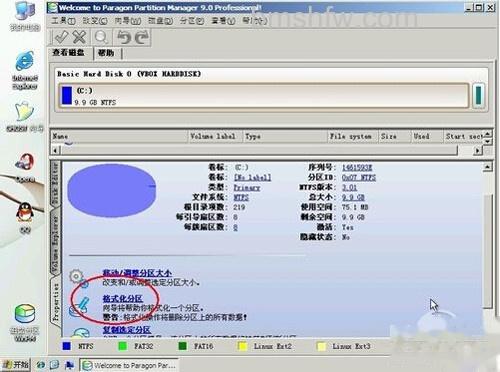Click the 0x07 NTFS partition ID link
The image size is (500, 372).
click(x=359, y=177)
